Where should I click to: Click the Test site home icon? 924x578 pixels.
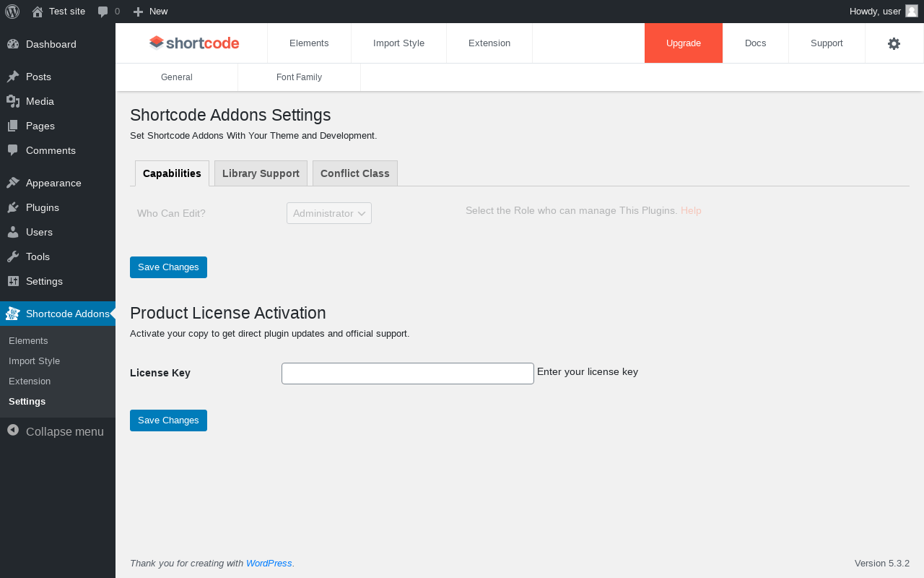(38, 12)
